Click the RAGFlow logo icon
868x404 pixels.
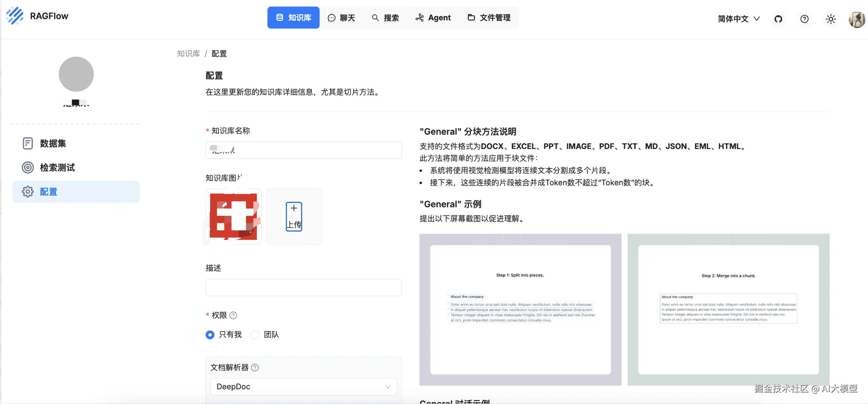coord(15,16)
